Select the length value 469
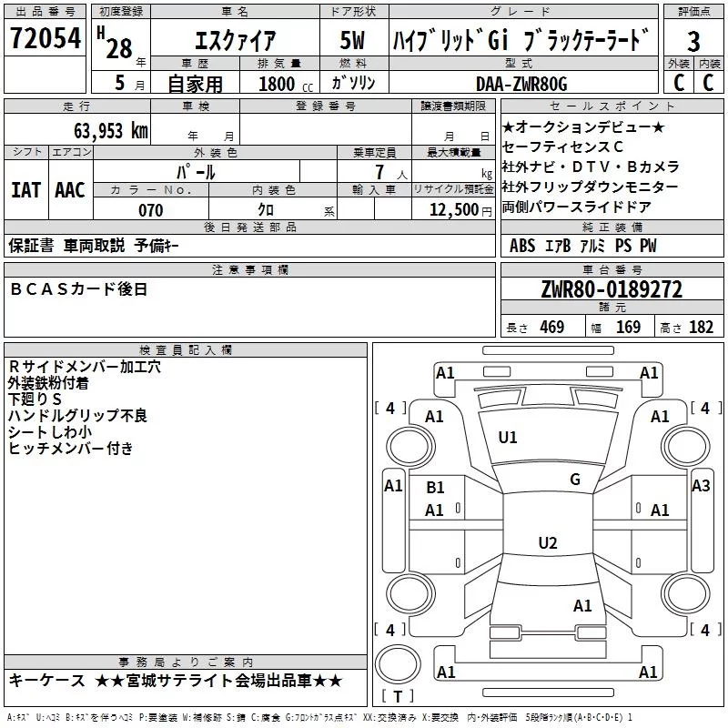 click(x=552, y=327)
